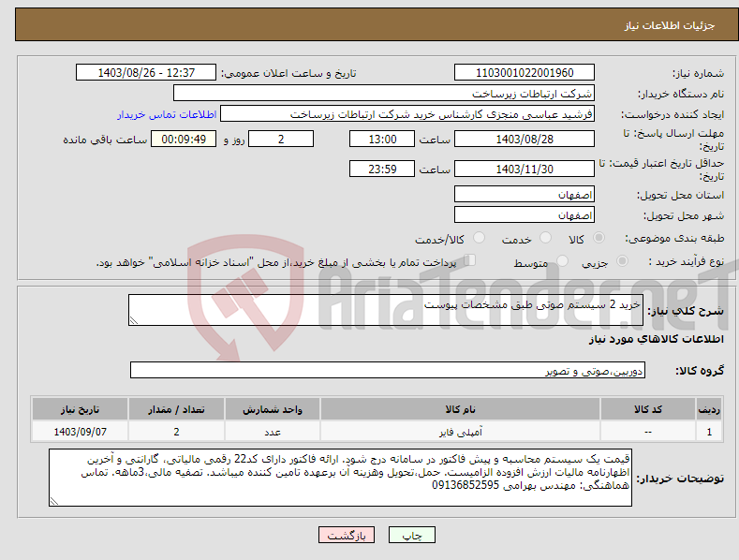Click the اطلاعات کالاهای مورد نیاز heading
Screen dimensions: 739x560
(656, 339)
